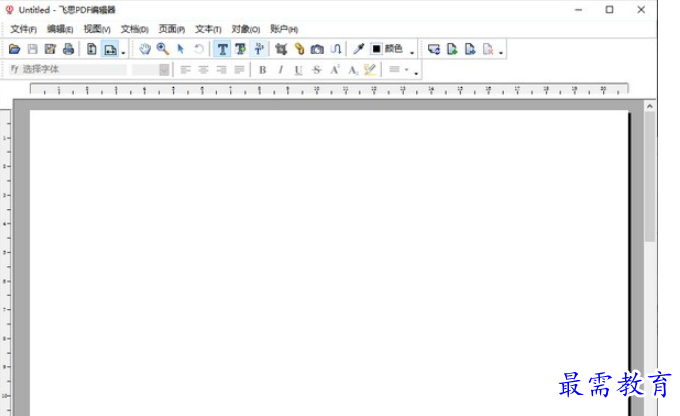Viewport: 680px width, 416px height.
Task: Open a file with the folder icon
Action: coord(14,49)
